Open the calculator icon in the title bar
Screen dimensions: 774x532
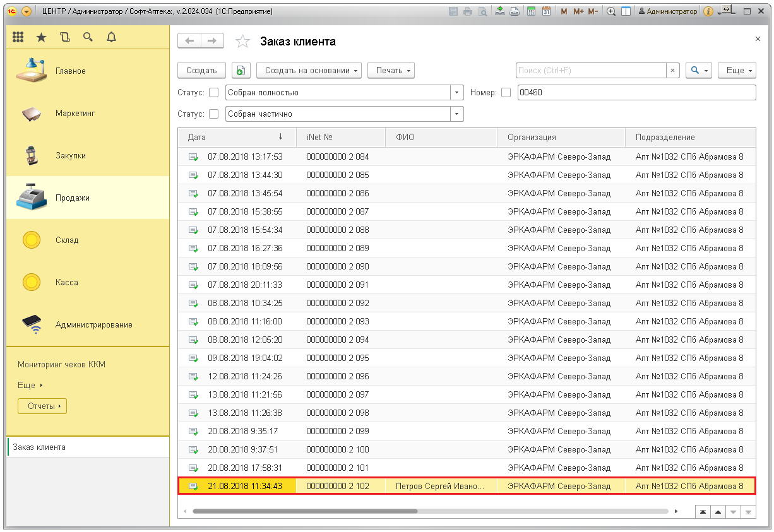[x=532, y=11]
